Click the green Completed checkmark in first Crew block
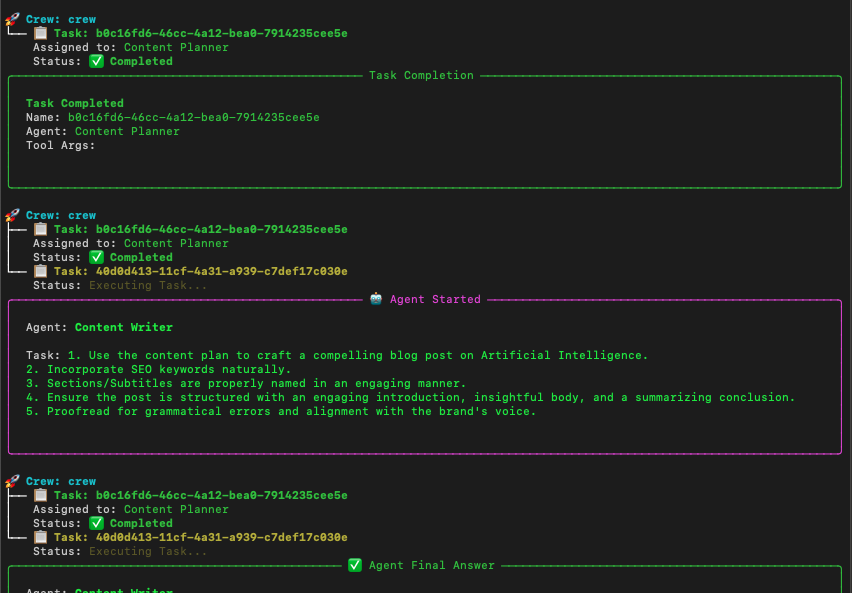Viewport: 852px width, 593px height. click(x=97, y=61)
